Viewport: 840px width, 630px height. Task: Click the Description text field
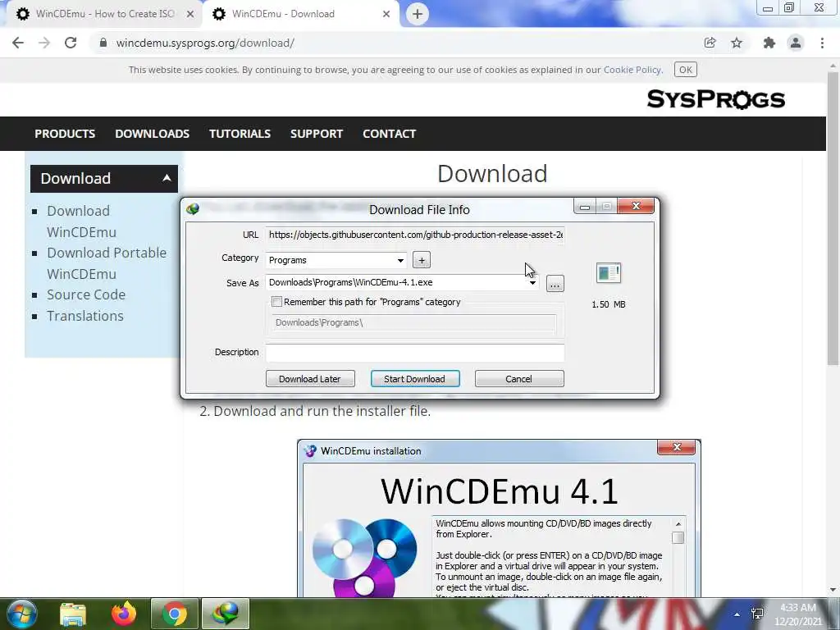pos(415,353)
